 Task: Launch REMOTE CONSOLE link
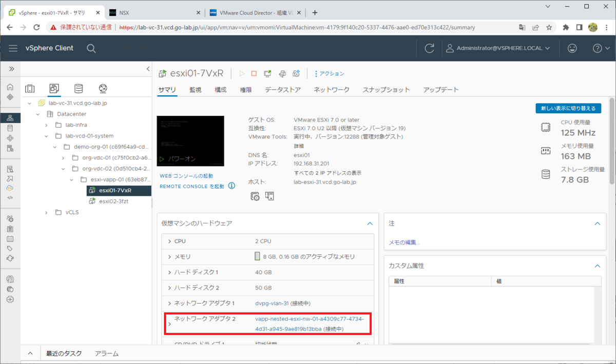(192, 186)
